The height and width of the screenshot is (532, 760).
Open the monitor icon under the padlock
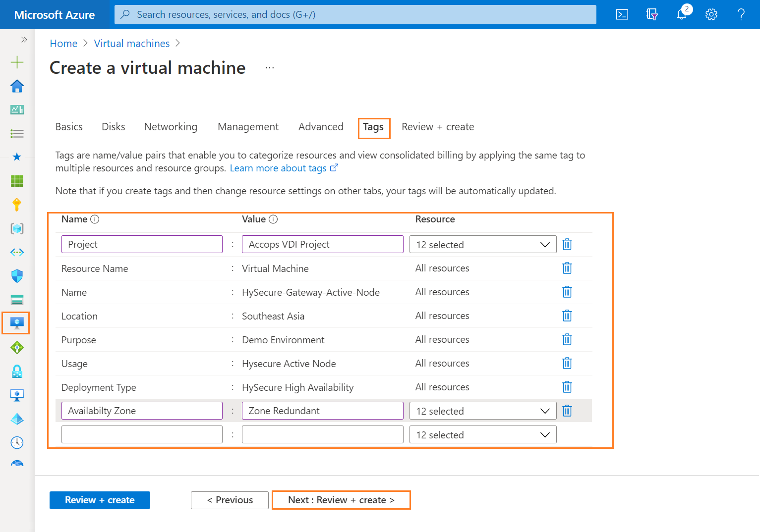(x=17, y=395)
